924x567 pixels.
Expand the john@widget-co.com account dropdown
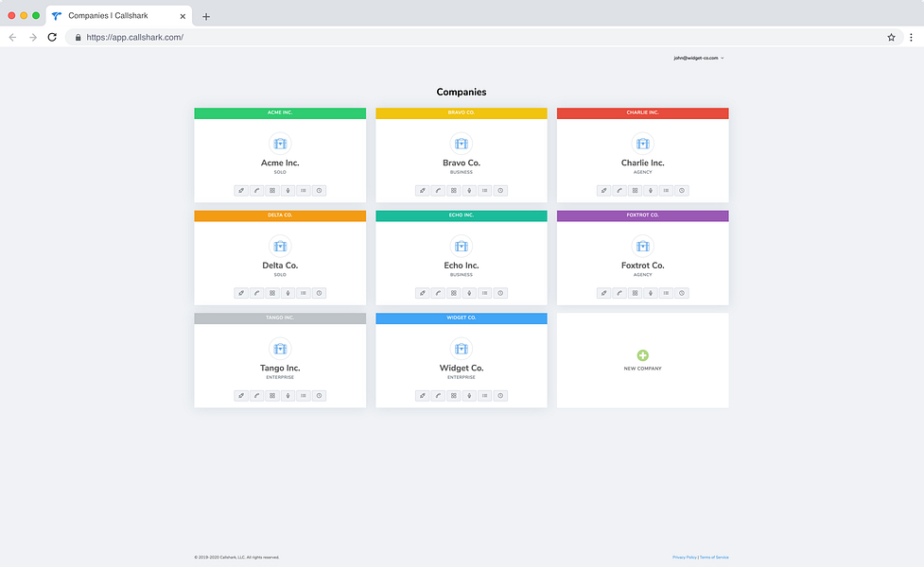699,59
